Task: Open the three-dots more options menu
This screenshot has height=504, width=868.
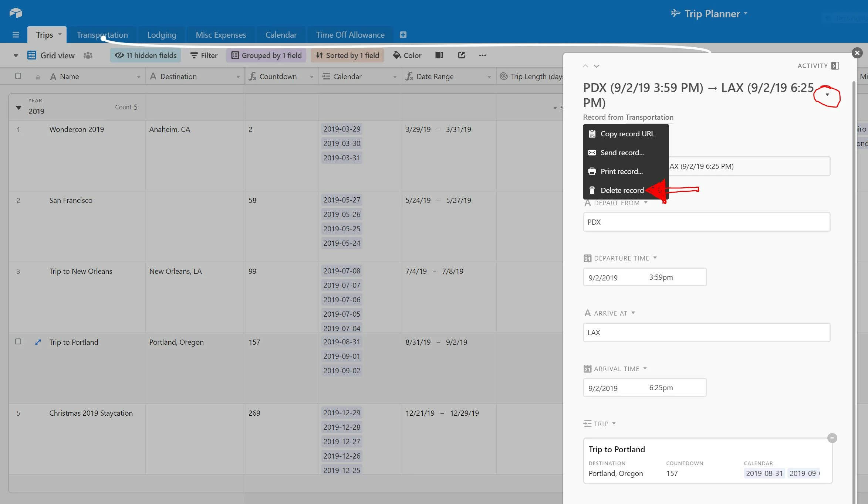Action: click(482, 55)
